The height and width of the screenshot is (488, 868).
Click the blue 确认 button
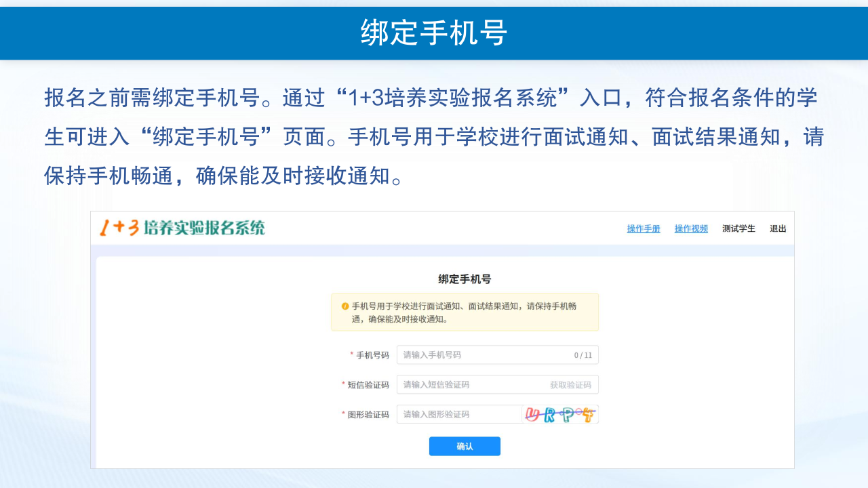(x=465, y=446)
